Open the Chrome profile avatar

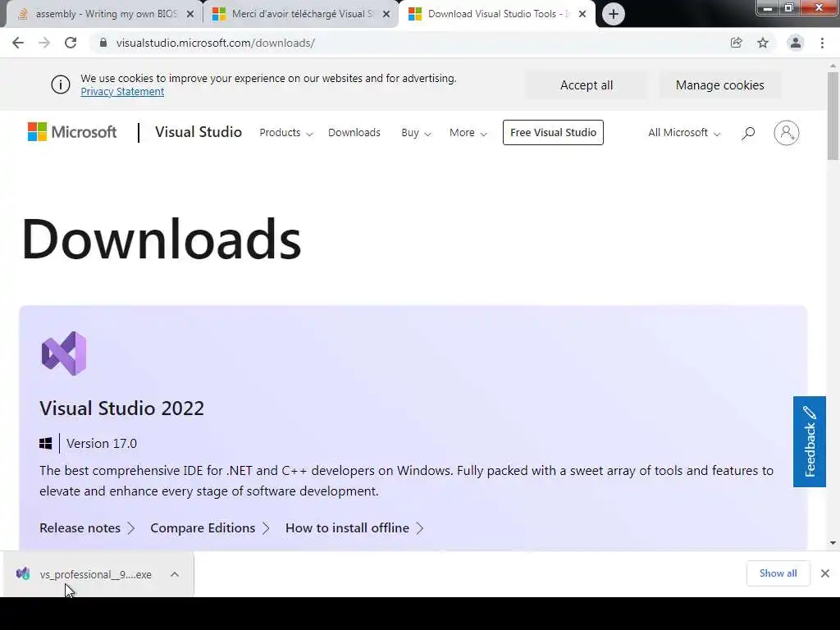(796, 43)
